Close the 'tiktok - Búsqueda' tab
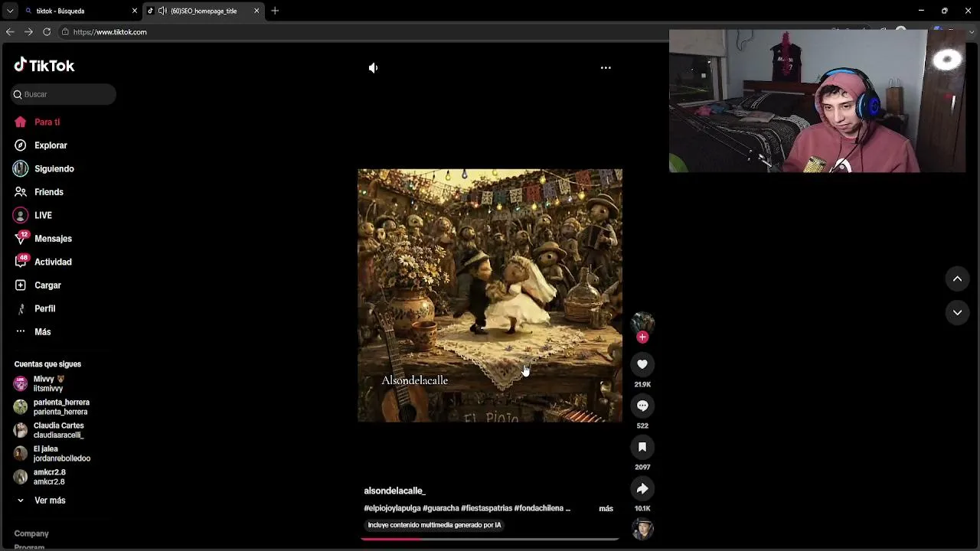 coord(135,11)
